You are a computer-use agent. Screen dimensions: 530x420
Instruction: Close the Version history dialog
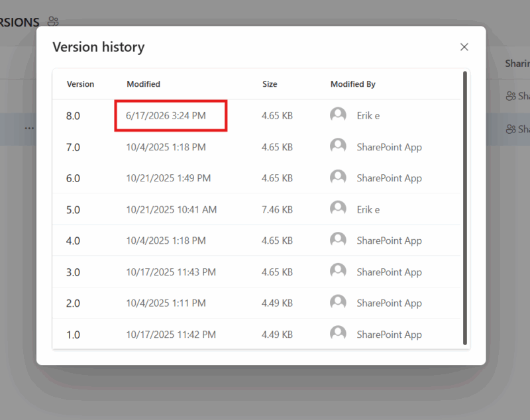[464, 47]
